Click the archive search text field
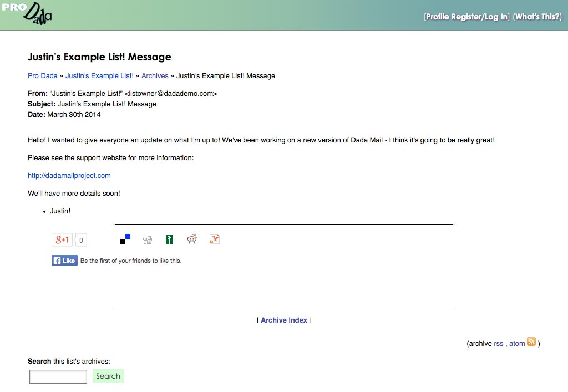568x392 pixels. [58, 377]
